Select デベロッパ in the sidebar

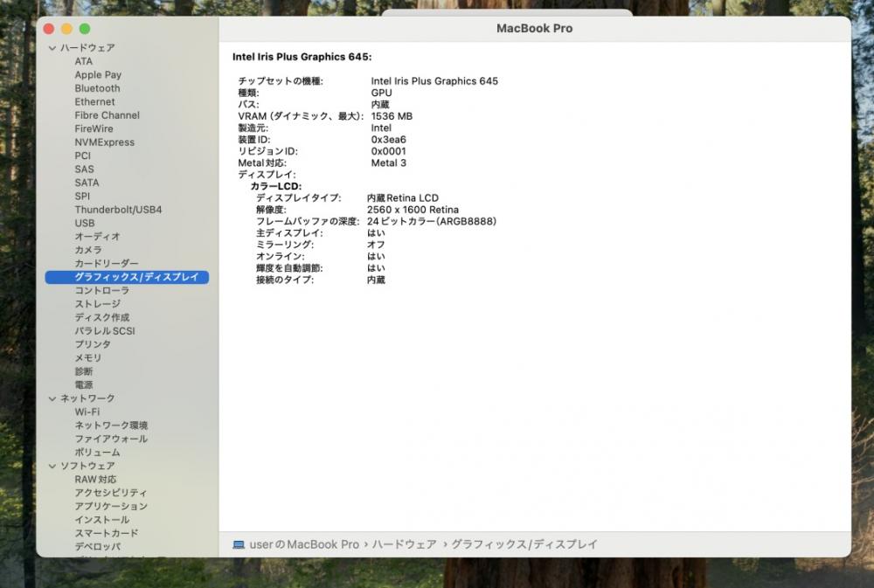coord(98,547)
